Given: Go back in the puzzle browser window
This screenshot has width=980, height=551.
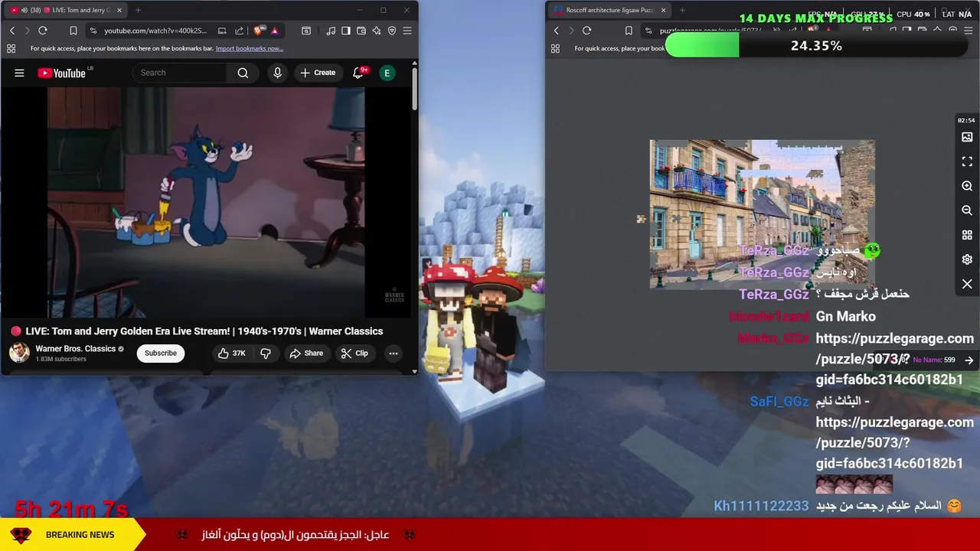Looking at the screenshot, I should coord(557,31).
